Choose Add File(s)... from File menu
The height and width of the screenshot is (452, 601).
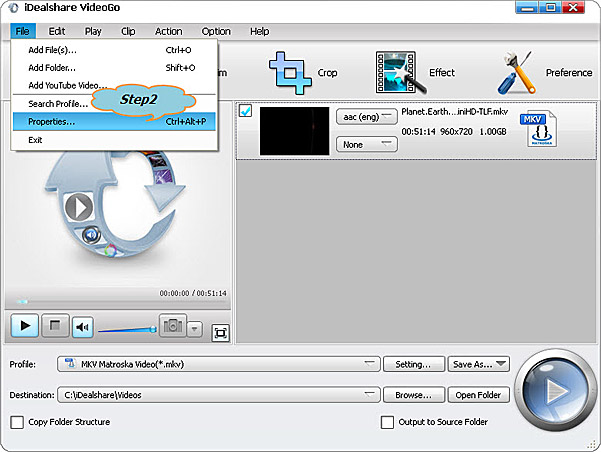coord(114,50)
